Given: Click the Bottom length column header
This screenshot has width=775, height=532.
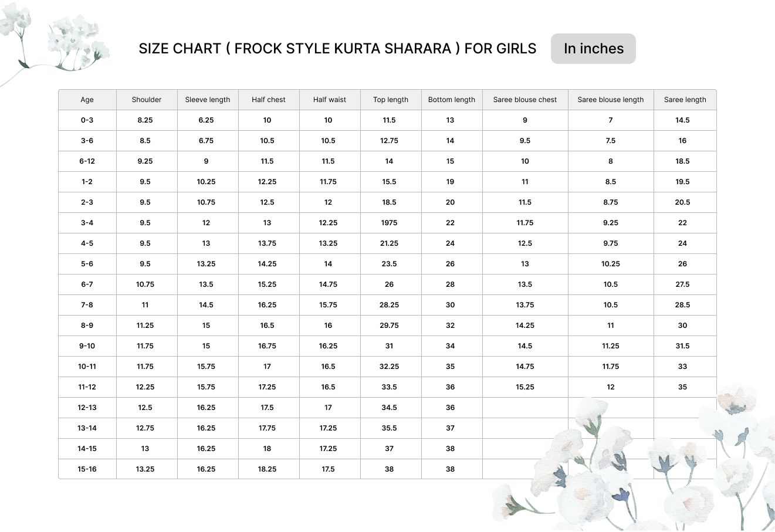Looking at the screenshot, I should click(452, 100).
